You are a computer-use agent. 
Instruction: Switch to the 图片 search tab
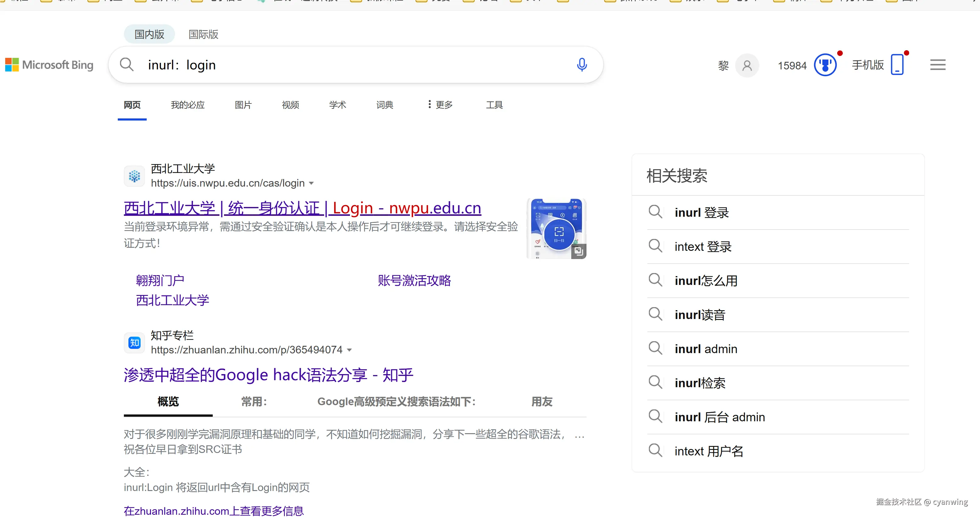[243, 105]
